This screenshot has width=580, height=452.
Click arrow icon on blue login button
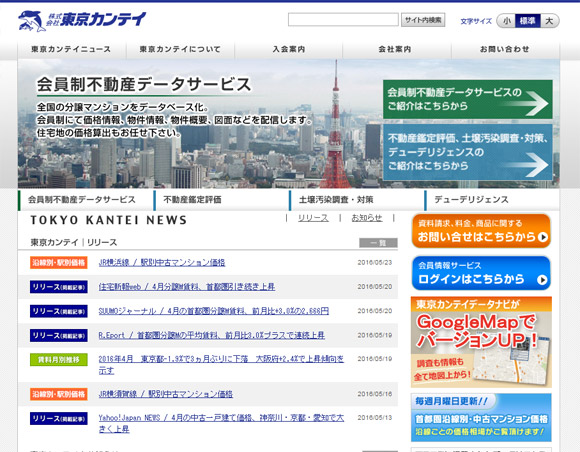coord(543,280)
